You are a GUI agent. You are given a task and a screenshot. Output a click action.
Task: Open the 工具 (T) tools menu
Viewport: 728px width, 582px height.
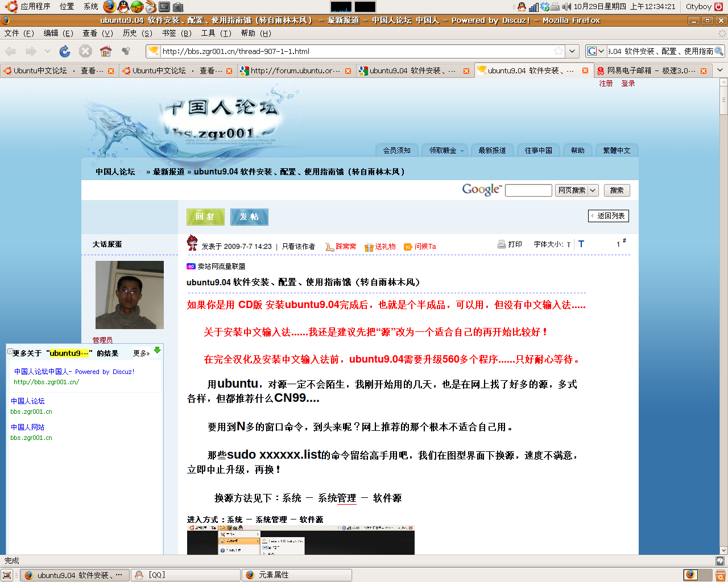216,34
